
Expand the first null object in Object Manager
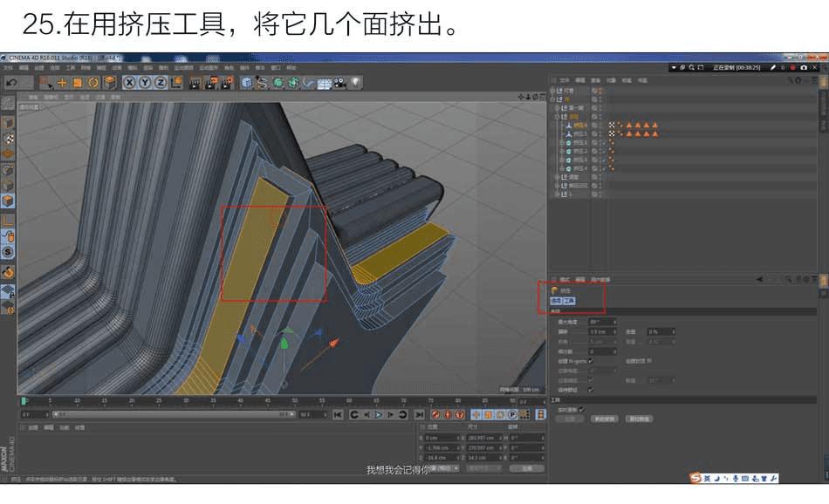(x=553, y=91)
